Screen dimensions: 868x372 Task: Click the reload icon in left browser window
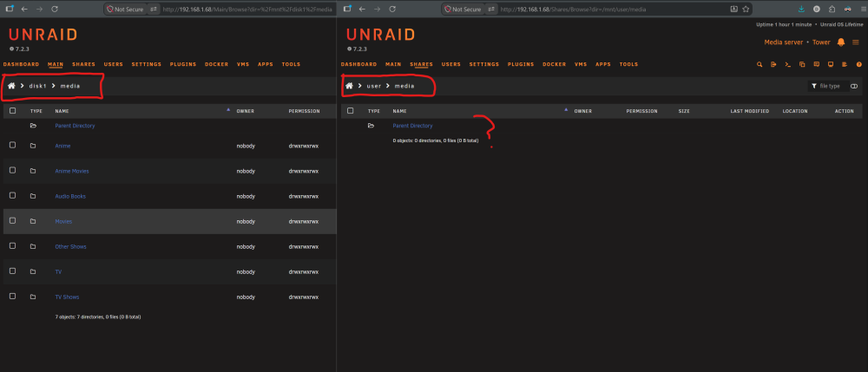click(x=54, y=10)
